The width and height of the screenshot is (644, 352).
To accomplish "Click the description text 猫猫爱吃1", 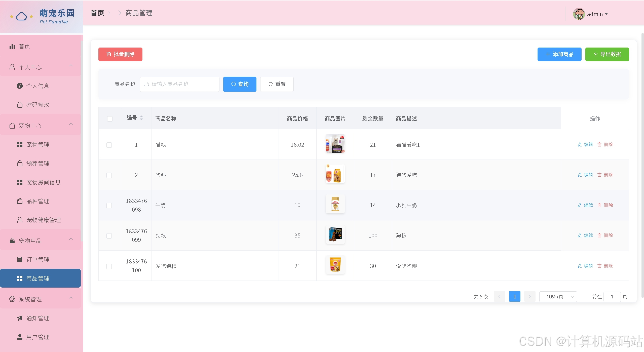I will [x=408, y=145].
